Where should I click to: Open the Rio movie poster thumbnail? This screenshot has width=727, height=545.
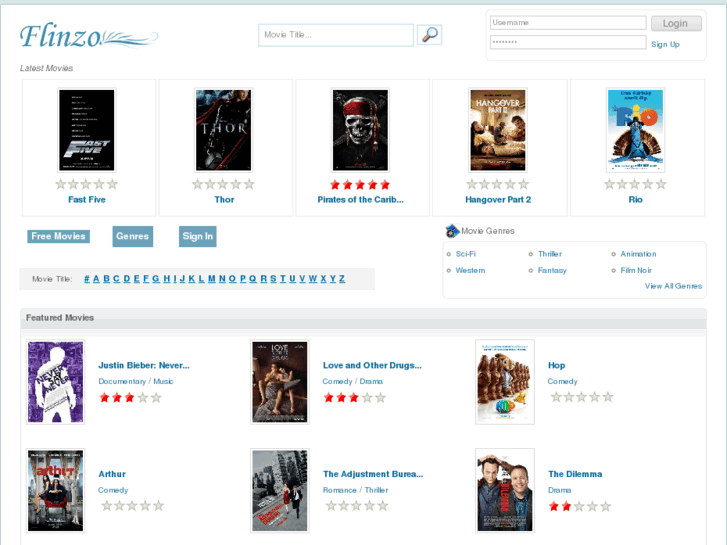635,130
